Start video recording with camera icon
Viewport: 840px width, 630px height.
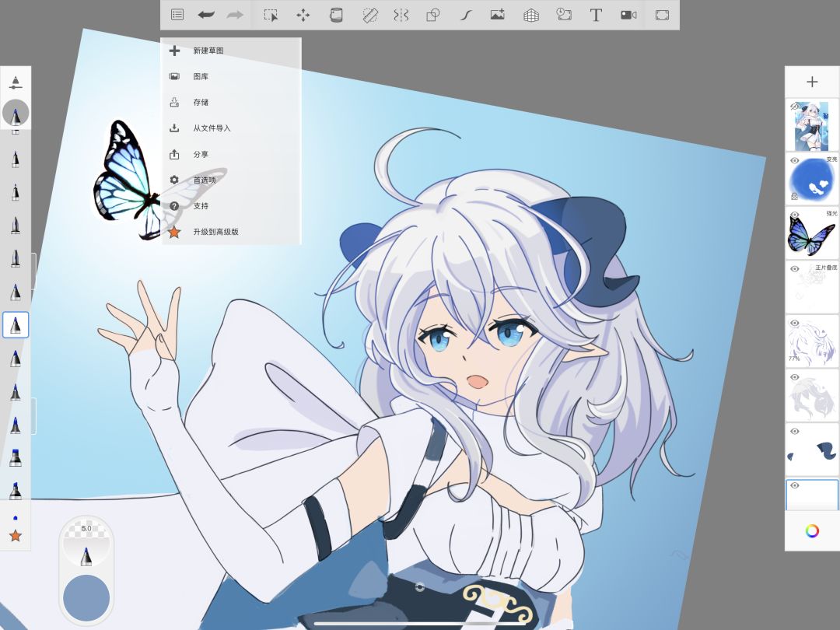(x=628, y=15)
